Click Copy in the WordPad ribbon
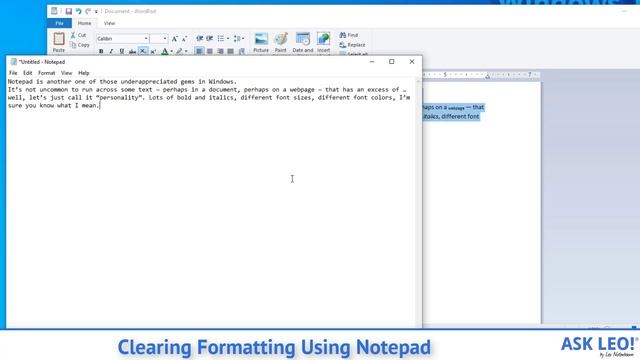This screenshot has height=360, width=640. [80, 45]
